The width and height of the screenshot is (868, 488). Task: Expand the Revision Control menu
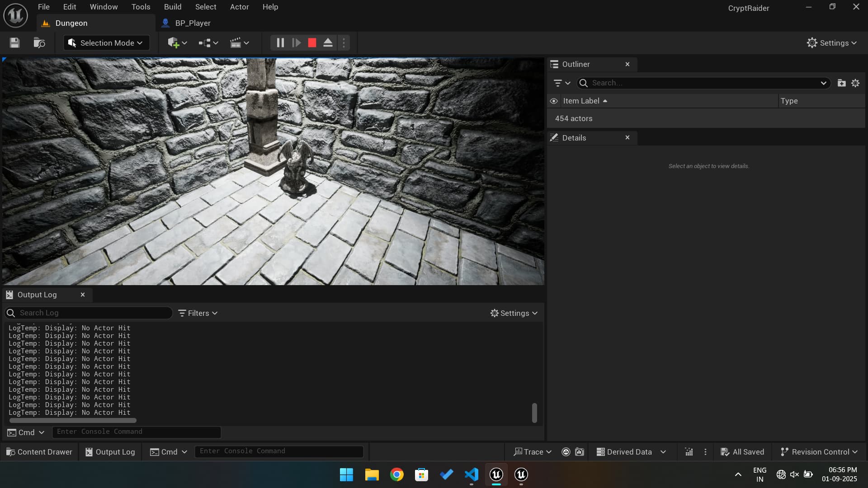click(x=819, y=452)
